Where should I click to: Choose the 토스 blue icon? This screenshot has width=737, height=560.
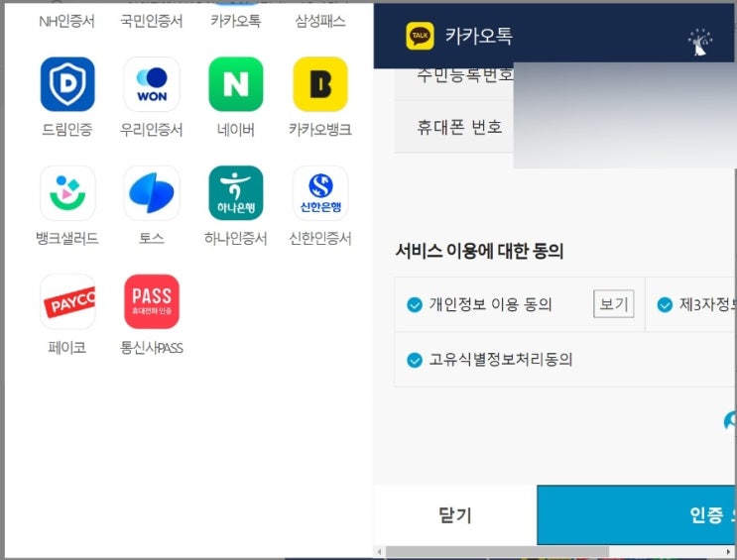click(152, 192)
